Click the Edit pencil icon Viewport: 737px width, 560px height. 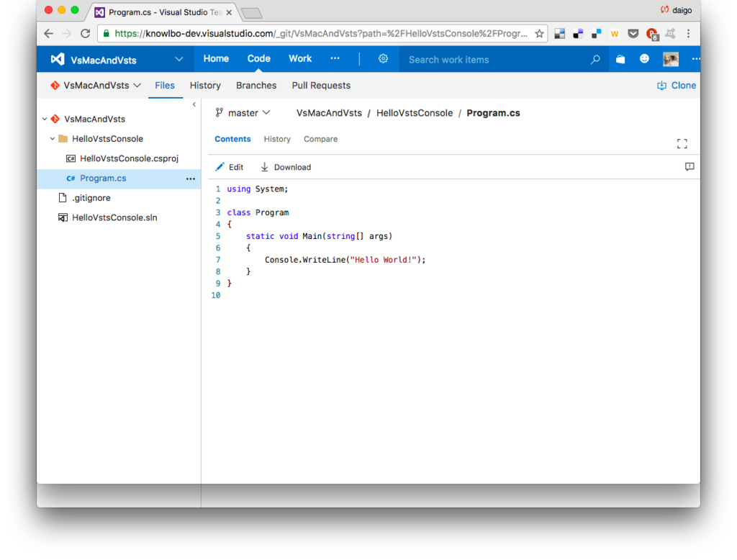(x=220, y=167)
